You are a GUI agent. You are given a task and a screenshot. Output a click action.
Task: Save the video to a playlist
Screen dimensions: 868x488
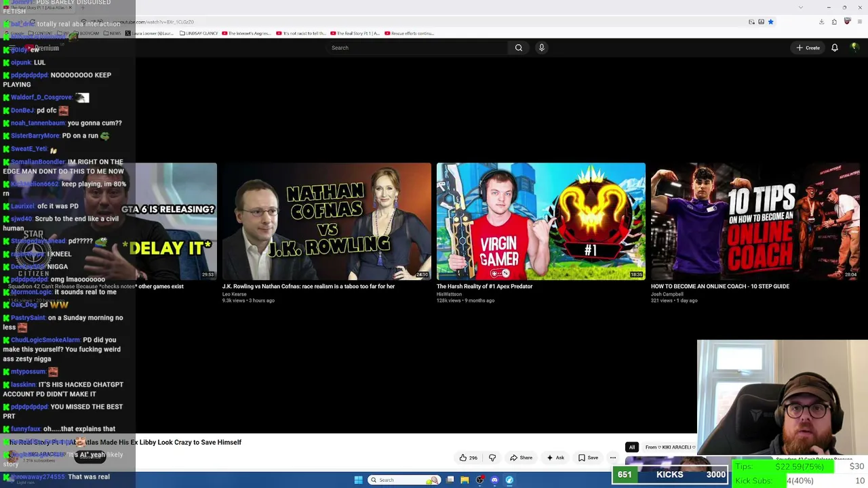[x=588, y=457]
